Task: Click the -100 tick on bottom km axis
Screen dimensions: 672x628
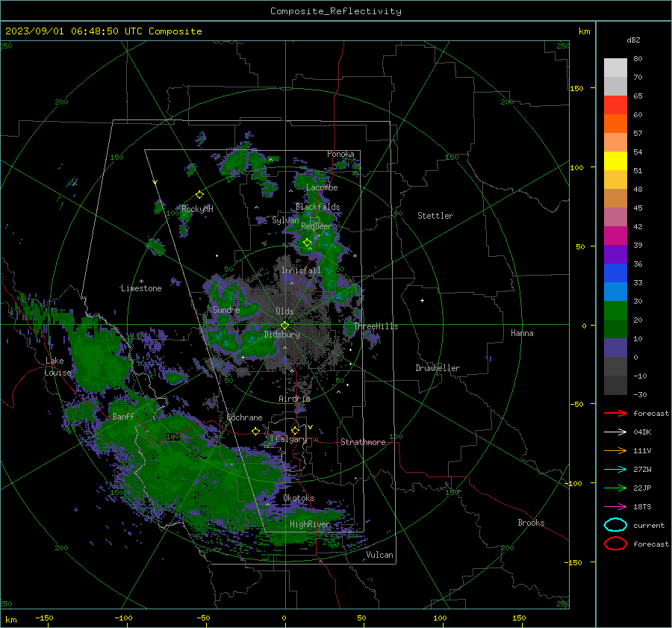Action: coord(123,618)
